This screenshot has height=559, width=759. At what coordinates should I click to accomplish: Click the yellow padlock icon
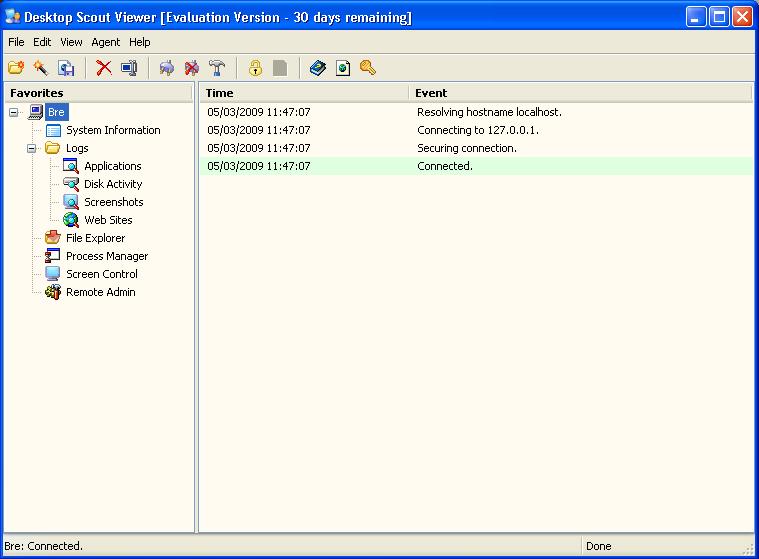[x=255, y=68]
